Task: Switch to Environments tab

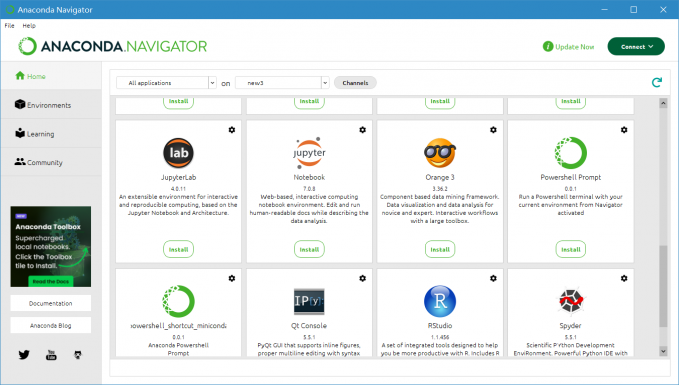Action: (51, 105)
